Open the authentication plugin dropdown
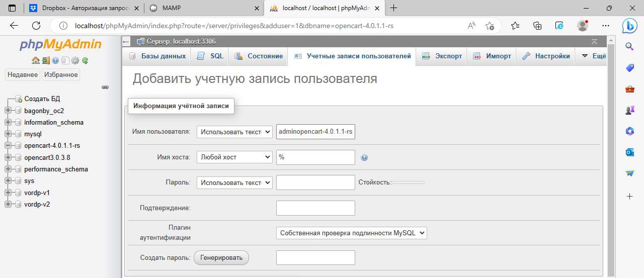The height and width of the screenshot is (278, 644). click(351, 233)
